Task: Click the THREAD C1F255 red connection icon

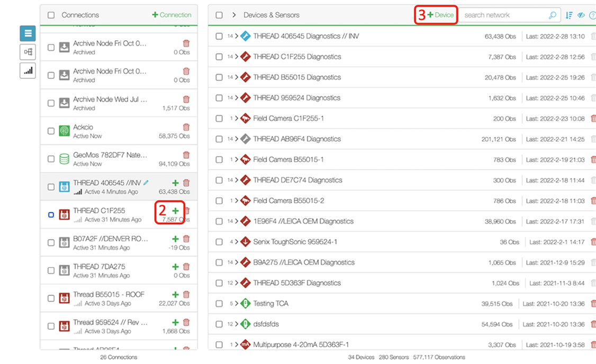Action: coord(64,215)
